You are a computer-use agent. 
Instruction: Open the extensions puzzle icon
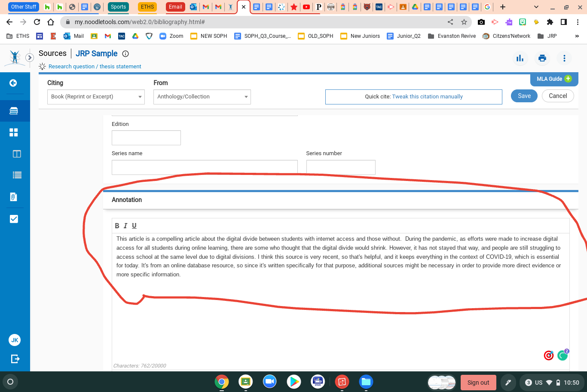point(550,22)
